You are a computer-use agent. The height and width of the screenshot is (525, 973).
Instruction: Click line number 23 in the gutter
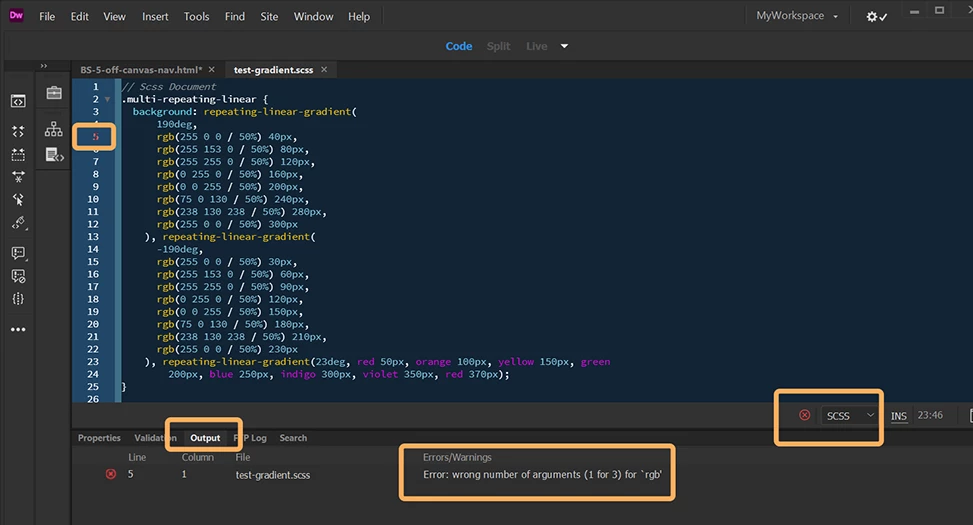[93, 362]
